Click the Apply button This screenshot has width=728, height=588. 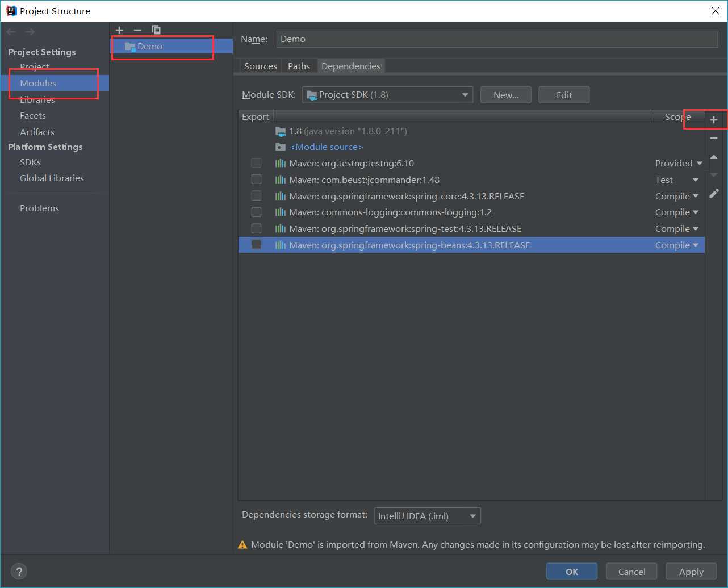coord(691,572)
